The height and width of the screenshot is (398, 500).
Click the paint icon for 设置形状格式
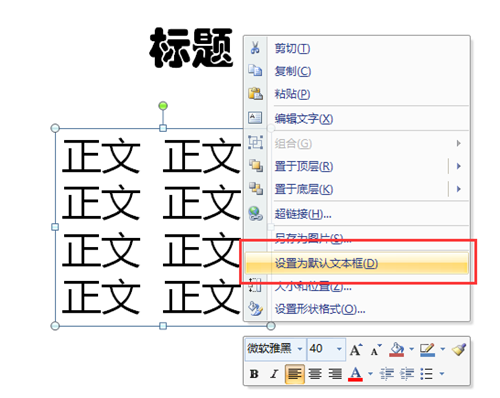point(256,309)
